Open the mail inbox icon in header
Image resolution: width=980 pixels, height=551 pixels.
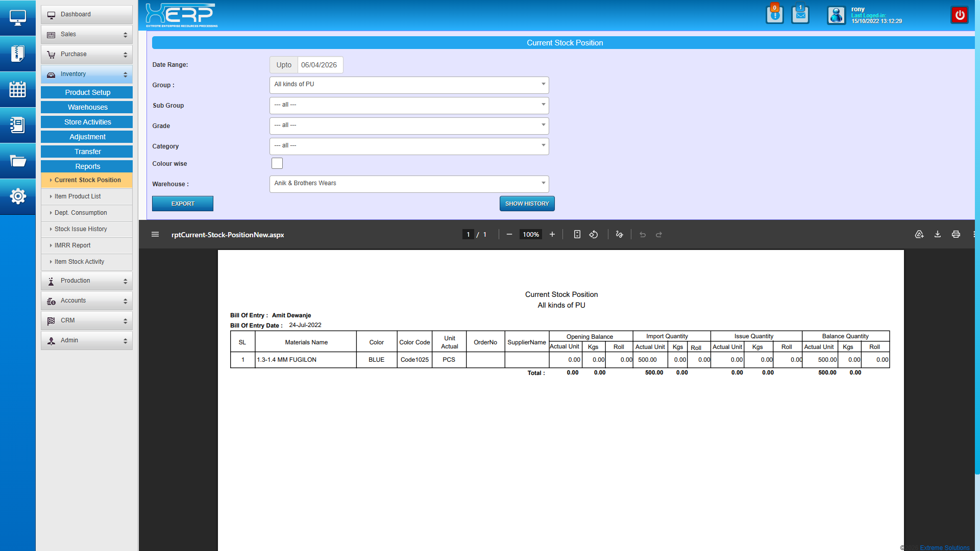(800, 15)
